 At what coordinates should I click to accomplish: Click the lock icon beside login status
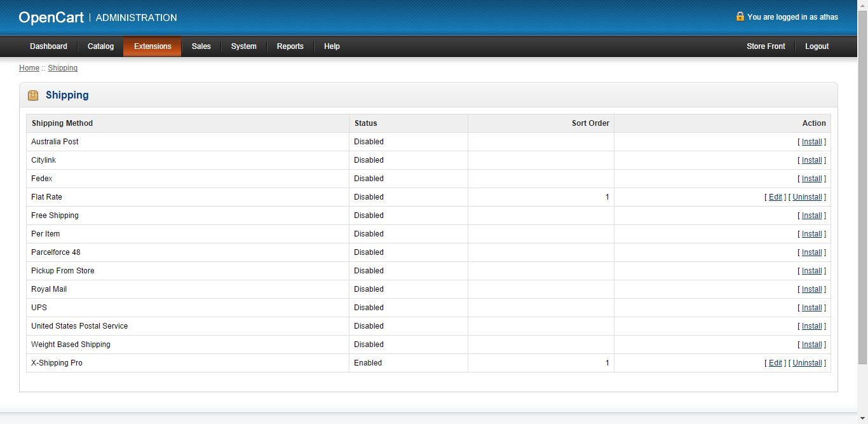(740, 17)
